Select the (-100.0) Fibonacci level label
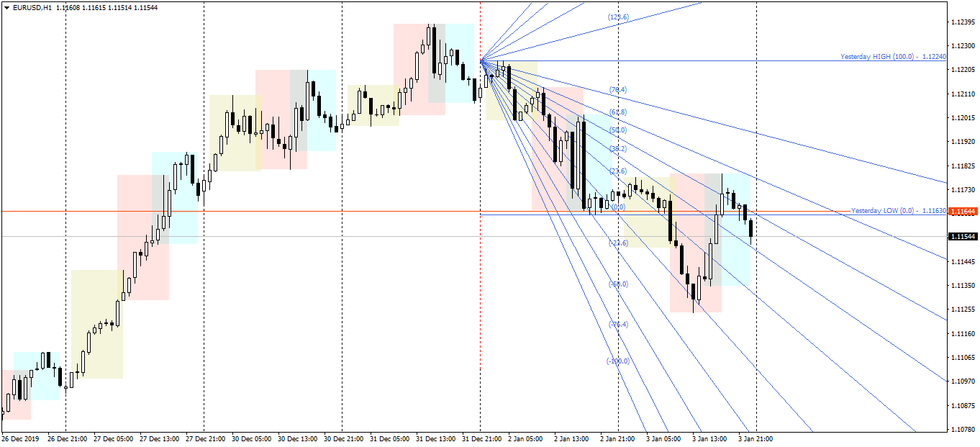This screenshot has height=447, width=980. click(x=617, y=361)
